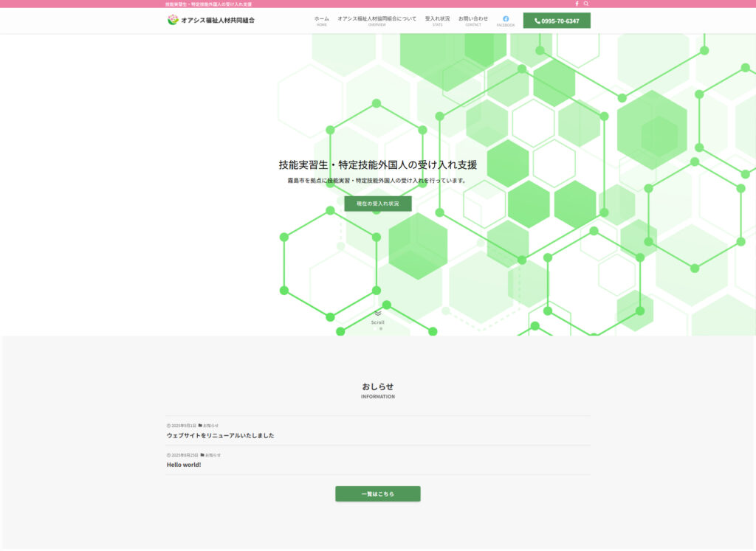Open the Hello world! post
The height and width of the screenshot is (551, 756).
(x=184, y=465)
